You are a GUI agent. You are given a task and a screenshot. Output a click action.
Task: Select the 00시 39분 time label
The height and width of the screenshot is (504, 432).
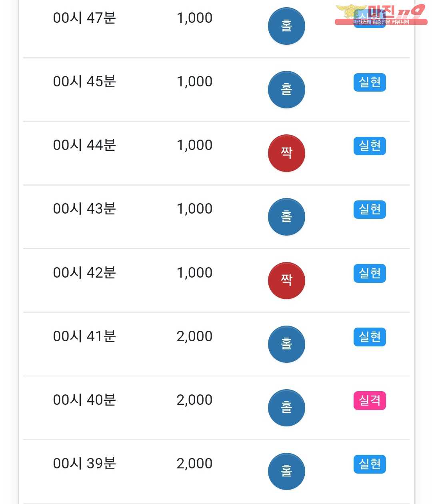pos(84,464)
